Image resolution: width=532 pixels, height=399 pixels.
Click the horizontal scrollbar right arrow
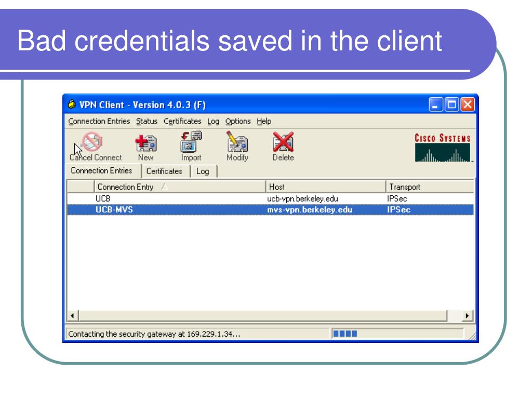pyautogui.click(x=467, y=316)
